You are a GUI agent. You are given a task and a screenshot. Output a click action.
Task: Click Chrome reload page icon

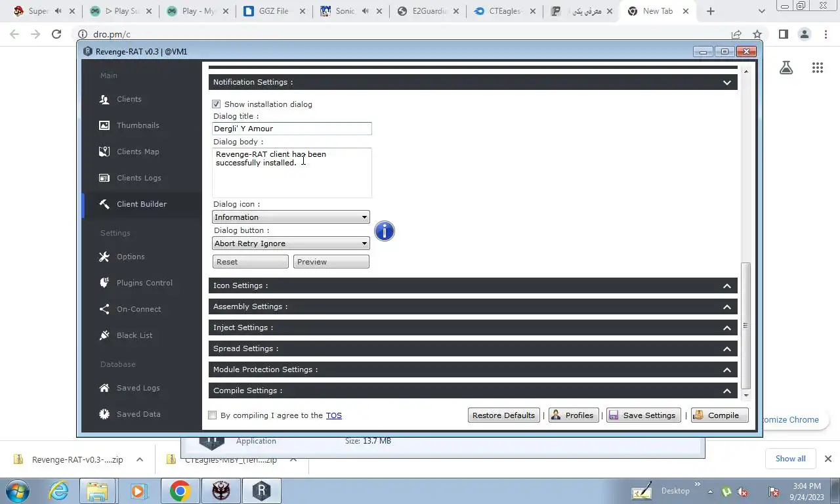(x=56, y=34)
